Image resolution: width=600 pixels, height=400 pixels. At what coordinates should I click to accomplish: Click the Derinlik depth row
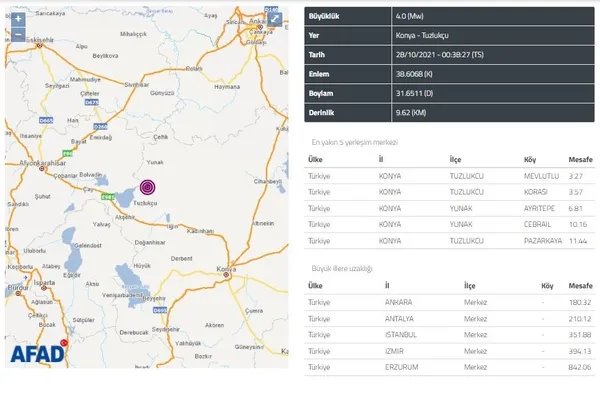click(x=449, y=113)
